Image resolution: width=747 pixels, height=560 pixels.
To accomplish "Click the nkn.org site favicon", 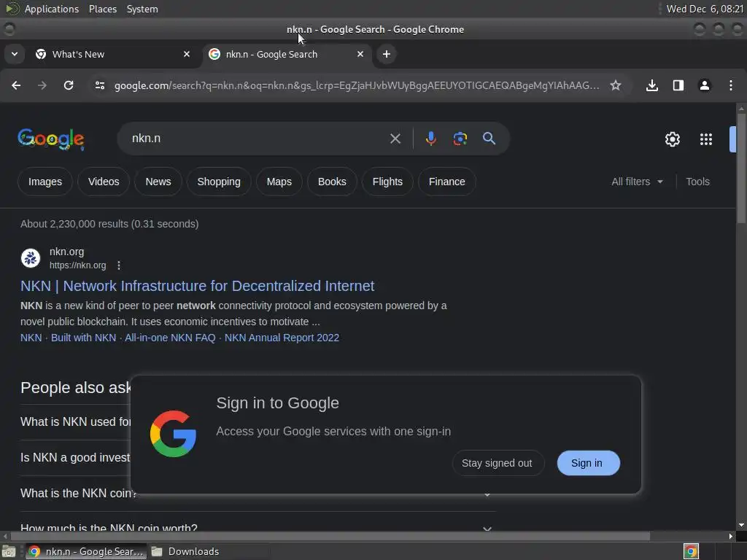I will tap(31, 258).
